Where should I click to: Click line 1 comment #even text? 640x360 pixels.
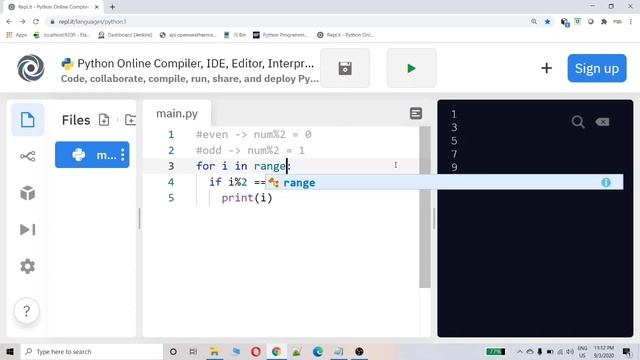[253, 134]
